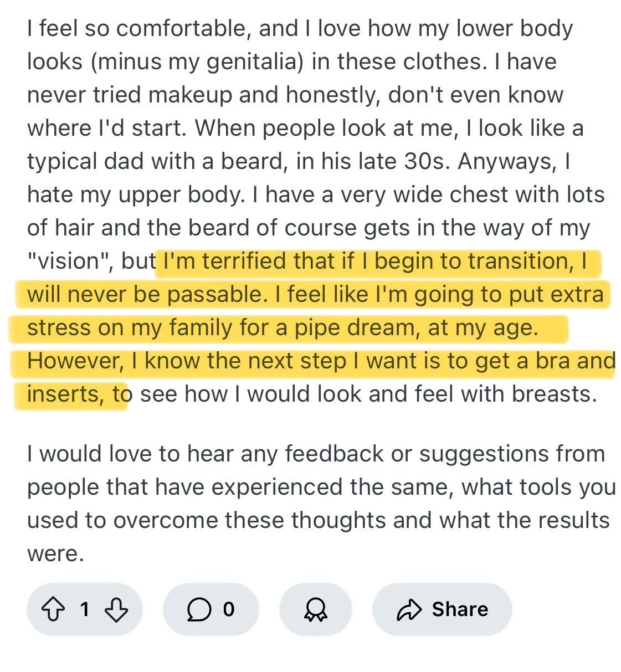Click the vote count number 1
Viewport: 621px width, 672px height.
(85, 609)
